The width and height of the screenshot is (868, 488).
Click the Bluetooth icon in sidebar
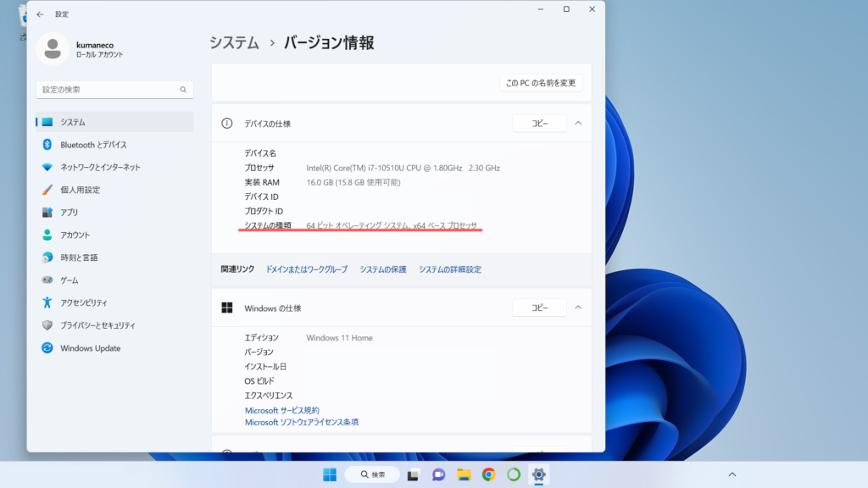click(x=47, y=144)
